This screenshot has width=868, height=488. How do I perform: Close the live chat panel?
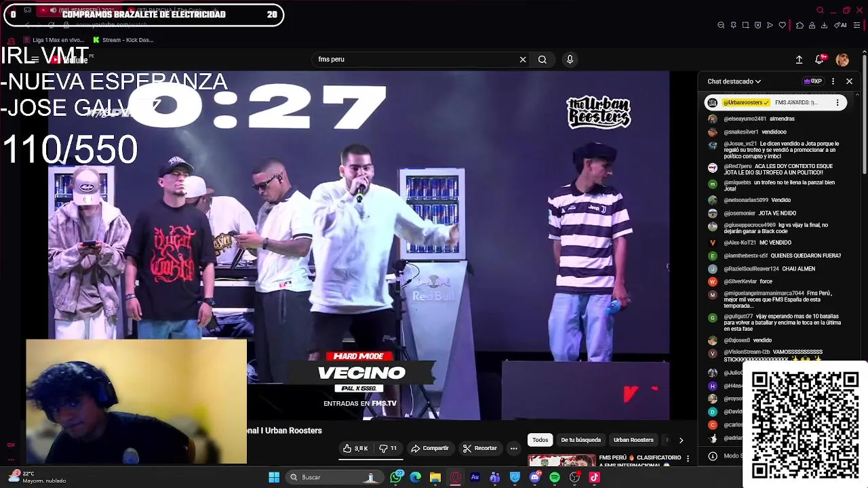[x=849, y=81]
